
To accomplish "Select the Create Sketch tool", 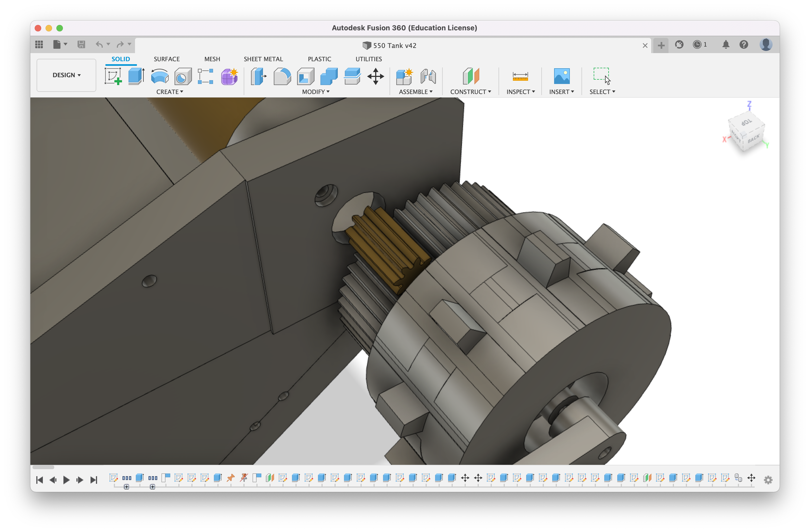I will [113, 76].
